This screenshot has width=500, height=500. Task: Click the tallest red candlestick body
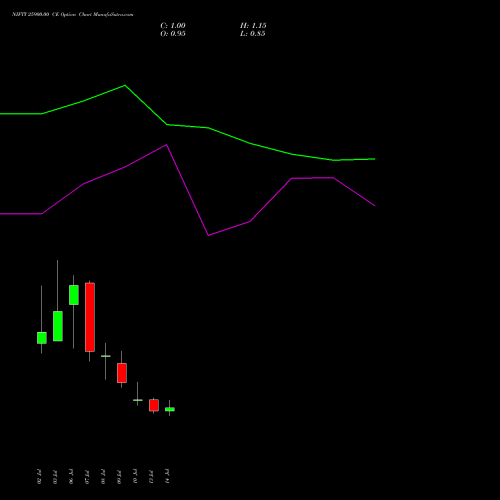90,317
